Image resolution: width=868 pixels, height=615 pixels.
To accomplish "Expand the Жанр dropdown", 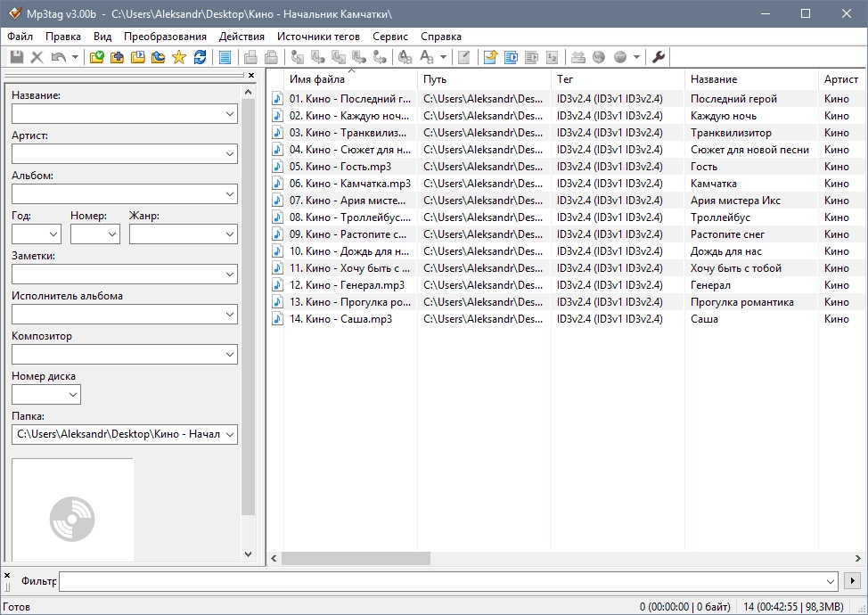I will point(230,234).
